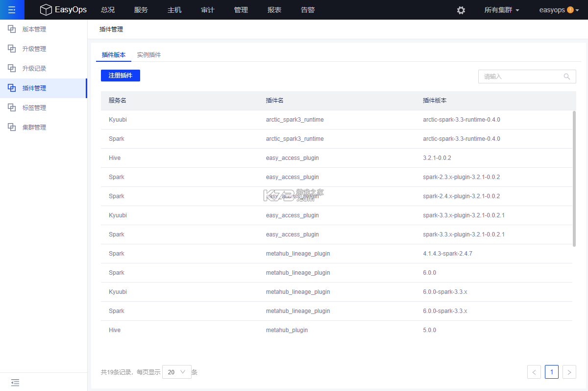
Task: Click the 版本管理 sidebar icon
Action: [12, 29]
